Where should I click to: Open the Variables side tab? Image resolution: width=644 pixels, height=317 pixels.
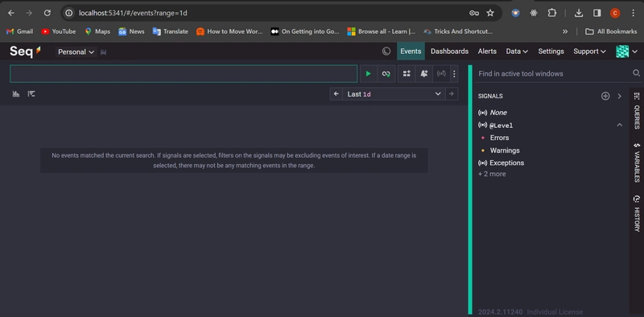coord(637,163)
